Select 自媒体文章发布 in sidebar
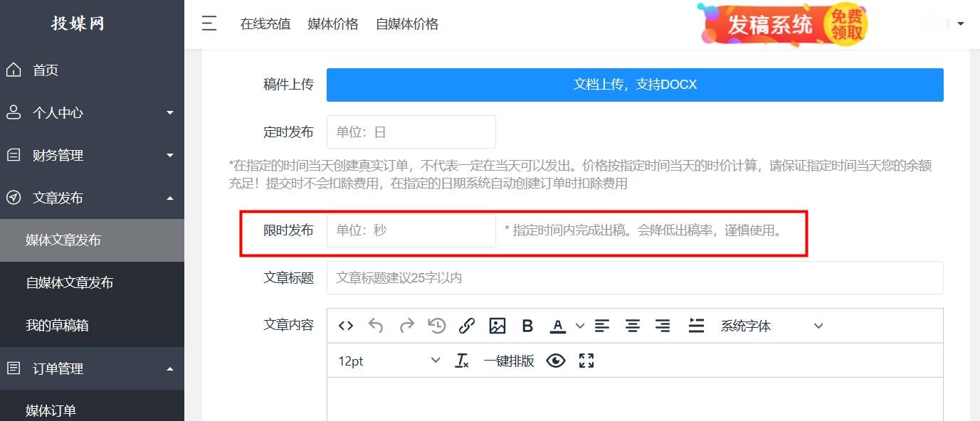 point(70,282)
